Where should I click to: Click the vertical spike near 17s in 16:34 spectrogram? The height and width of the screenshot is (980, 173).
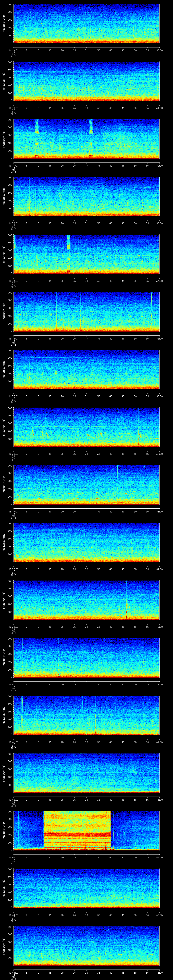(x=56, y=312)
